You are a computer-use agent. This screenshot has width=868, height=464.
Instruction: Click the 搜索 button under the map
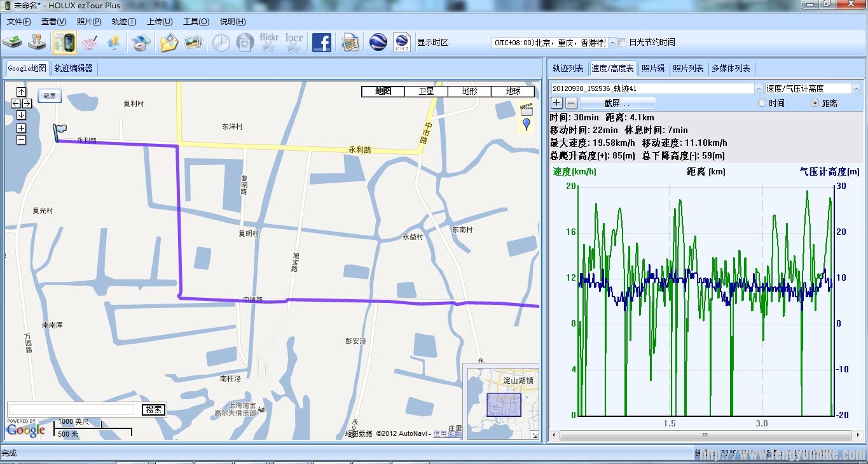153,410
